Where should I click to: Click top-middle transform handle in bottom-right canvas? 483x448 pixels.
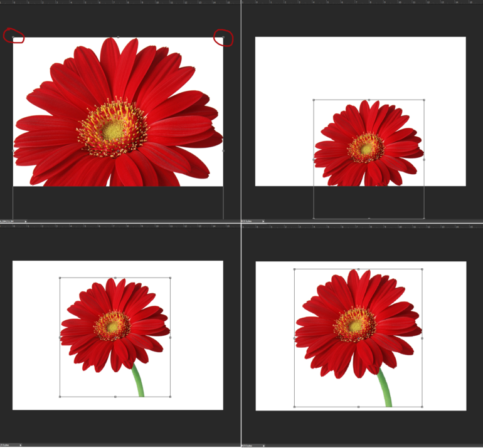click(358, 269)
